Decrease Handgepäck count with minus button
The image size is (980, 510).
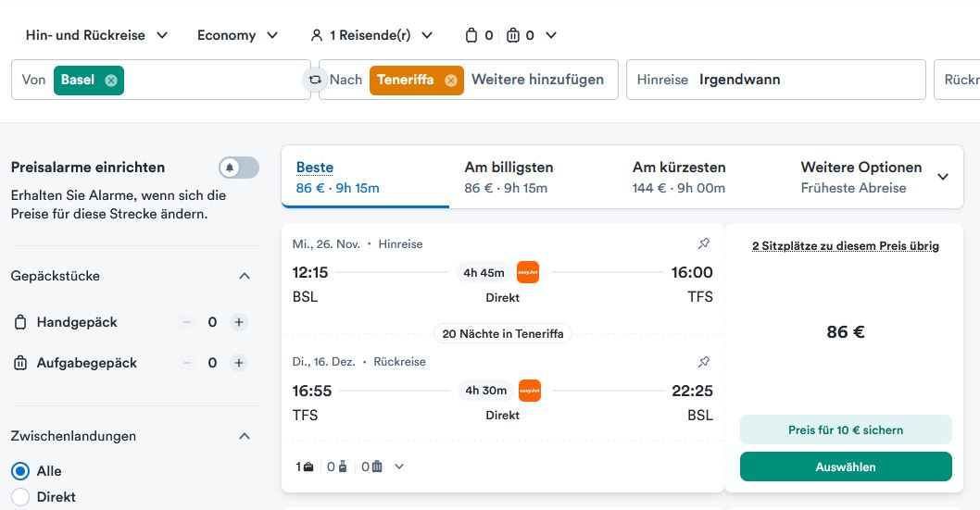188,322
